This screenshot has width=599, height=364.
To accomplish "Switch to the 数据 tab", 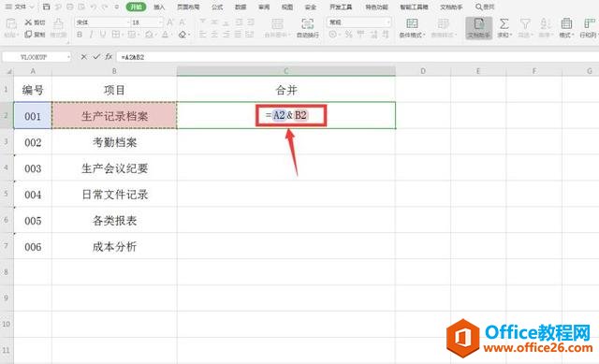I will 241,7.
